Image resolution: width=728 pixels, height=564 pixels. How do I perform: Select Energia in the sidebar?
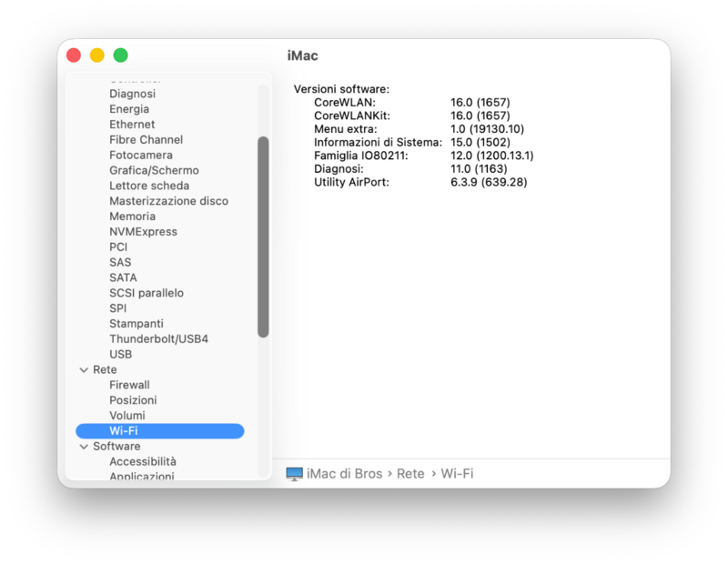pos(129,109)
